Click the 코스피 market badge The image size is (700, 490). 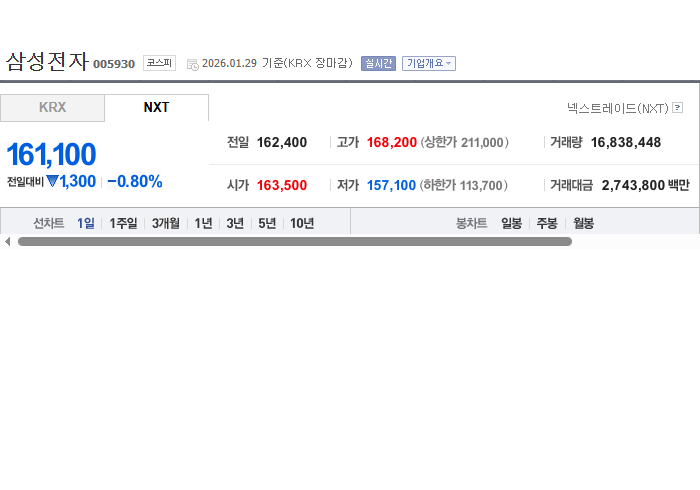pos(159,63)
